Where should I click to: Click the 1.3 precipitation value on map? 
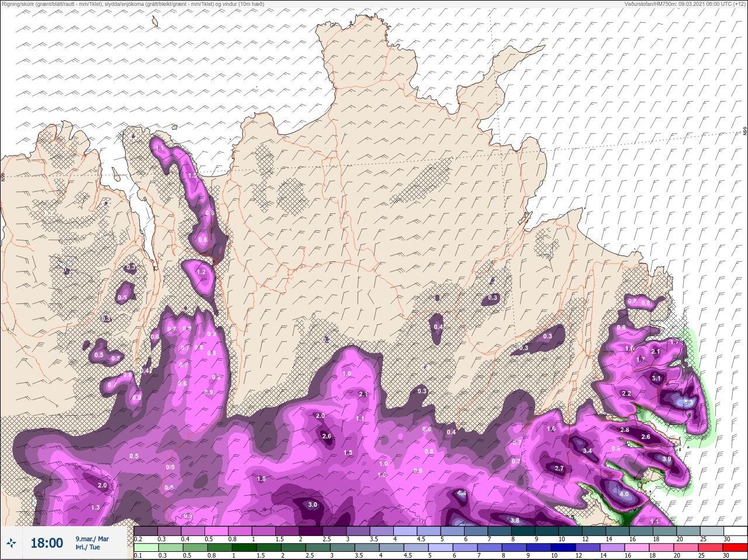[x=95, y=507]
